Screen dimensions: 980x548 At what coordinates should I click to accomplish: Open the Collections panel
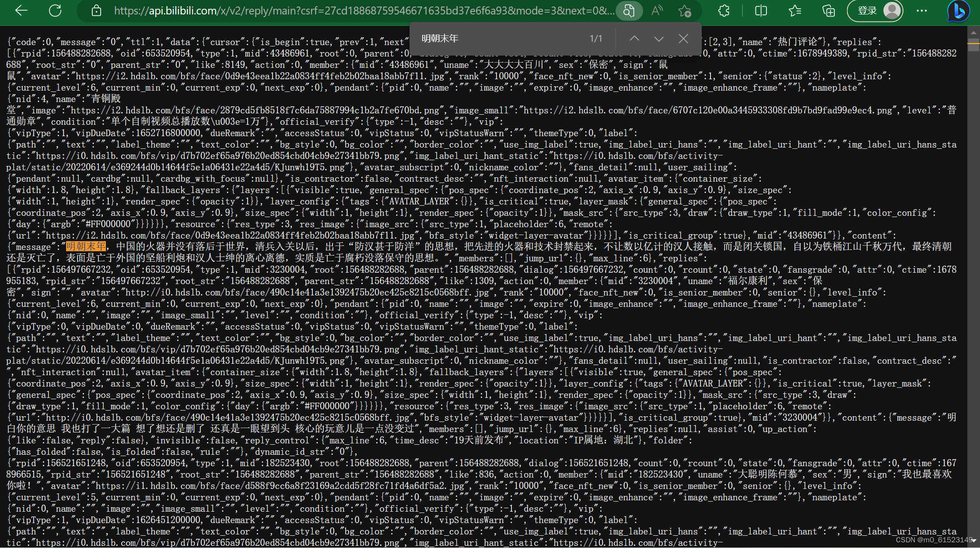point(829,11)
